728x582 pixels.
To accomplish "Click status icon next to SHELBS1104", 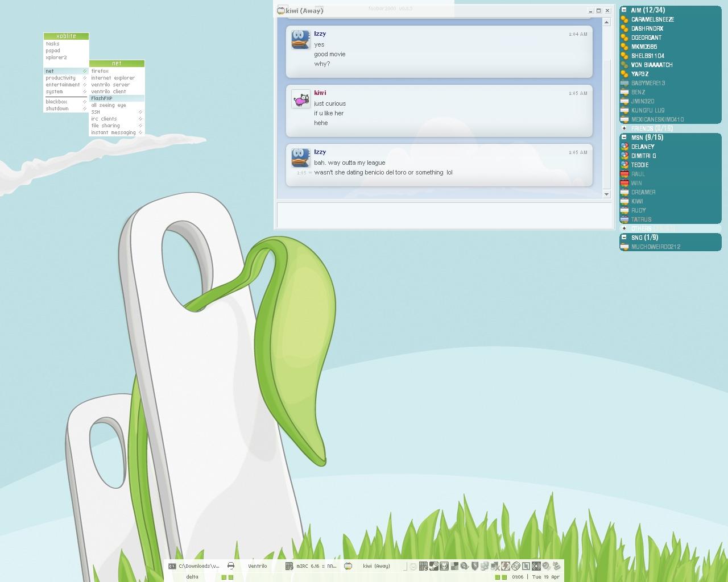I will pyautogui.click(x=624, y=56).
